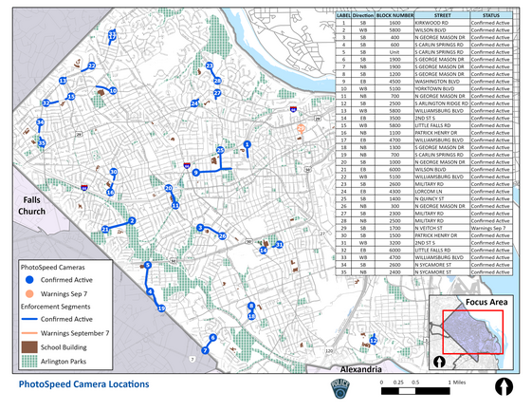Click the WASHINGTON BLVD table cell

(x=442, y=82)
